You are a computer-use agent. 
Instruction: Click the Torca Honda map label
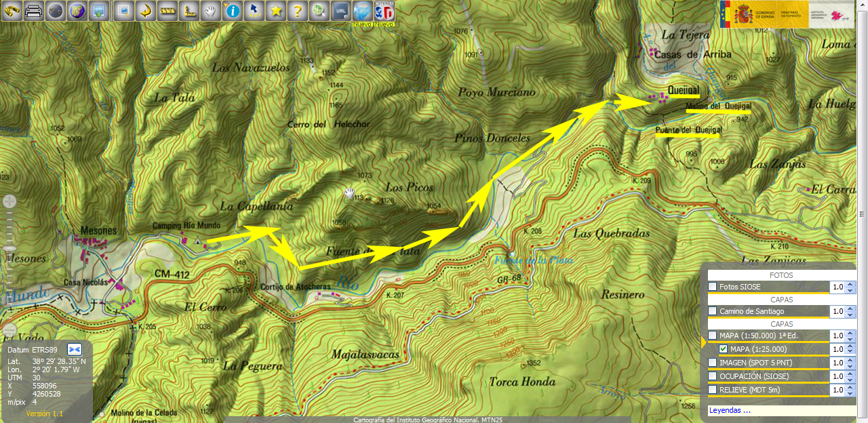tap(521, 382)
